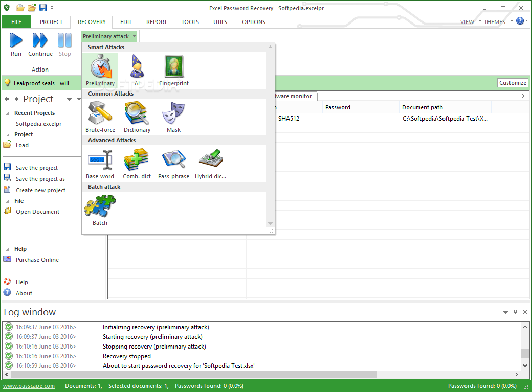Image resolution: width=532 pixels, height=392 pixels.
Task: Collapse the Recent Projects section
Action: pyautogui.click(x=8, y=113)
